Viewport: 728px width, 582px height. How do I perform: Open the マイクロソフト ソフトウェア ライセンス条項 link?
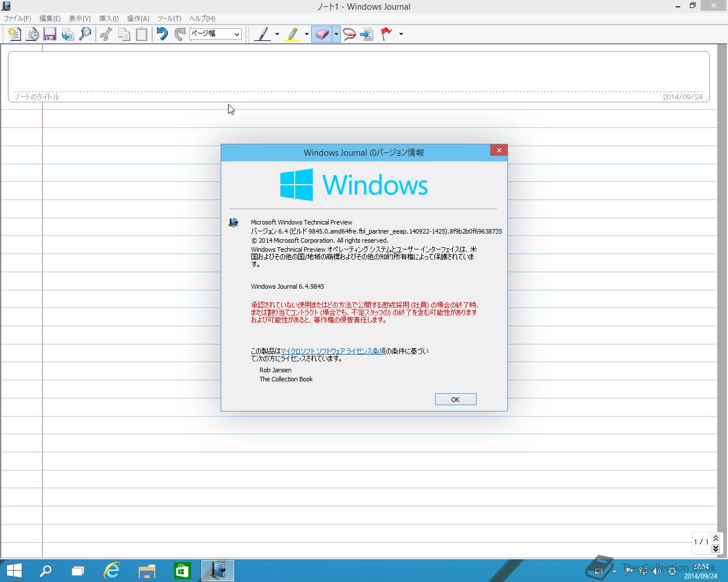333,351
